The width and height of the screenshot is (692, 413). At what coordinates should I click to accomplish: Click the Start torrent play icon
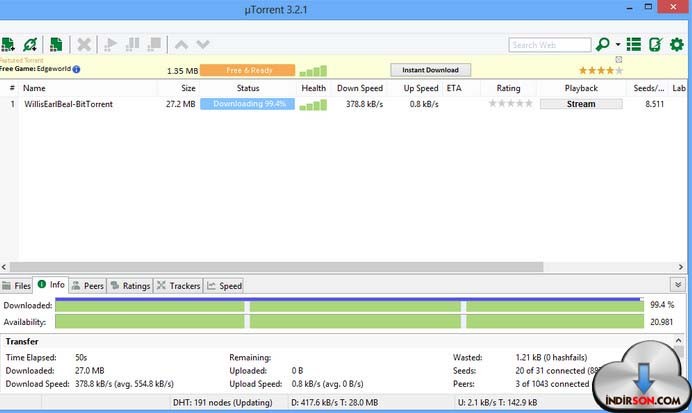[x=110, y=45]
